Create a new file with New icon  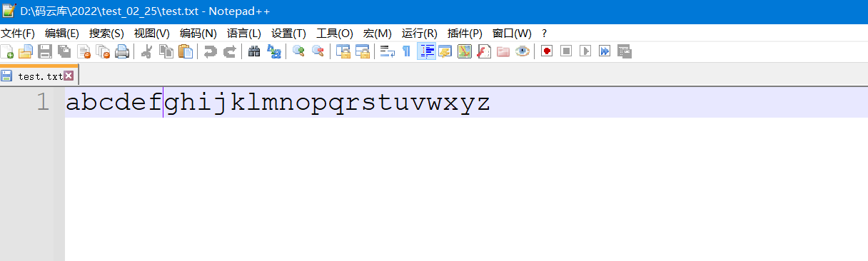pyautogui.click(x=7, y=51)
